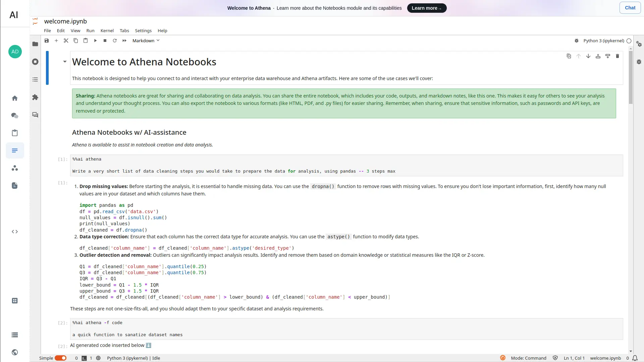This screenshot has height=362, width=644.
Task: Click the add cell icon
Action: [x=56, y=41]
